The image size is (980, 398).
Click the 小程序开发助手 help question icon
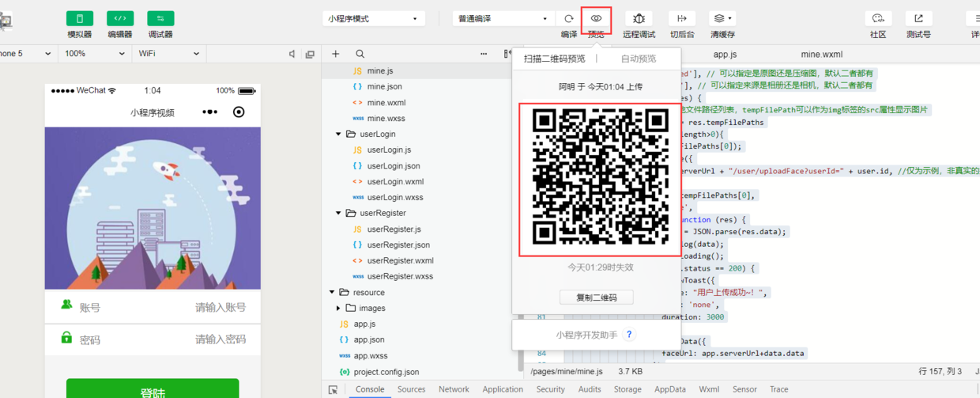(630, 335)
